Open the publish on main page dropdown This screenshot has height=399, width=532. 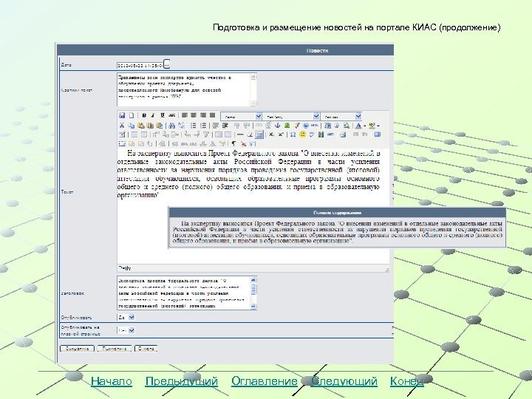tap(126, 330)
